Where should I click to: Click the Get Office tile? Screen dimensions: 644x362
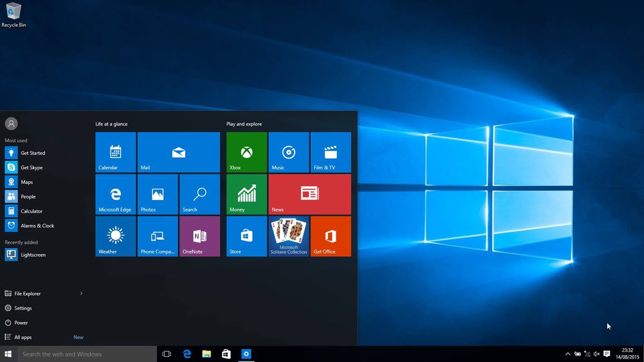click(331, 237)
